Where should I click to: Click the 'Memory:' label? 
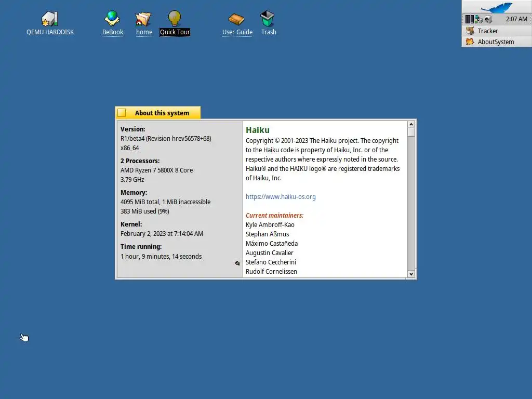(134, 192)
